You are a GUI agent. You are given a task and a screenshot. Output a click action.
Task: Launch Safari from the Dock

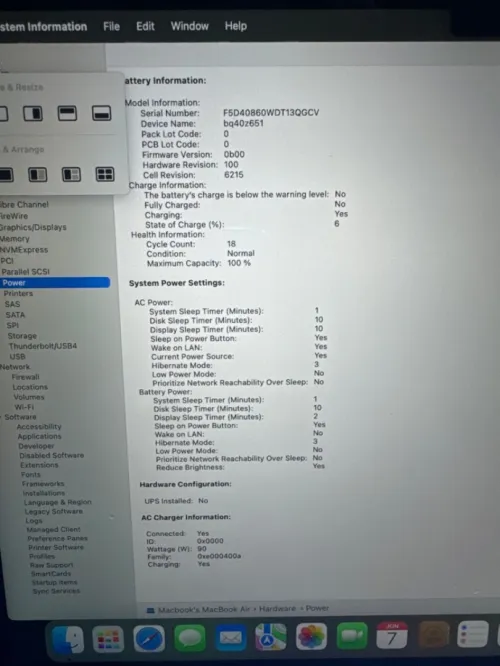(149, 638)
